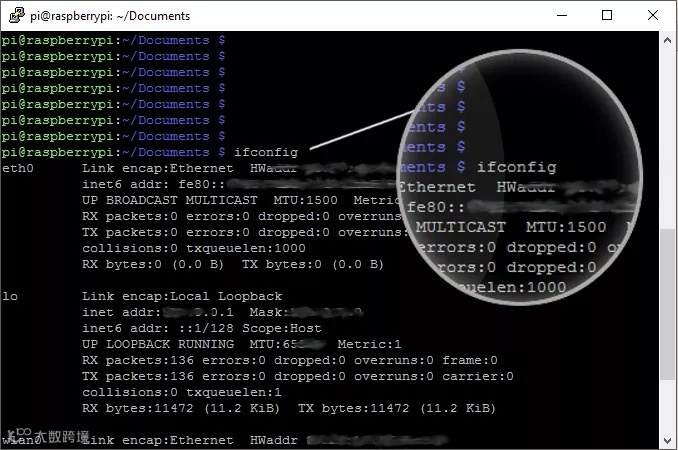Minimize the raspberrypi terminal window

pyautogui.click(x=562, y=16)
